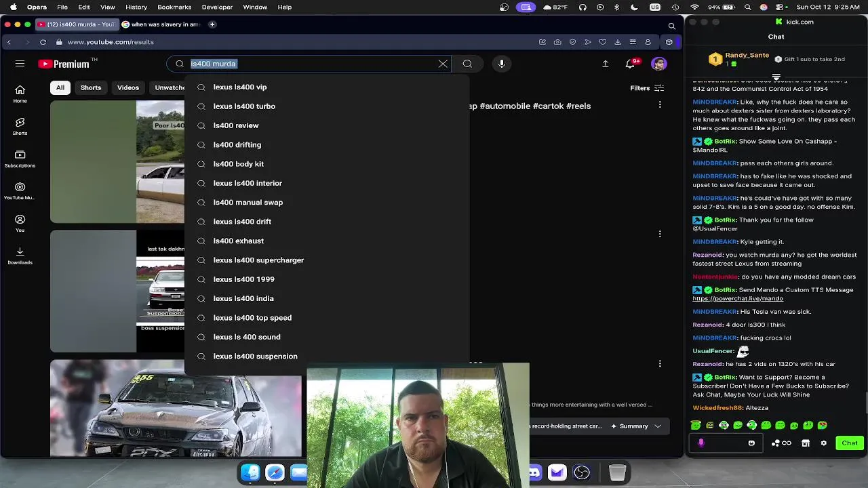
Task: Open the search Filters panel
Action: [647, 88]
